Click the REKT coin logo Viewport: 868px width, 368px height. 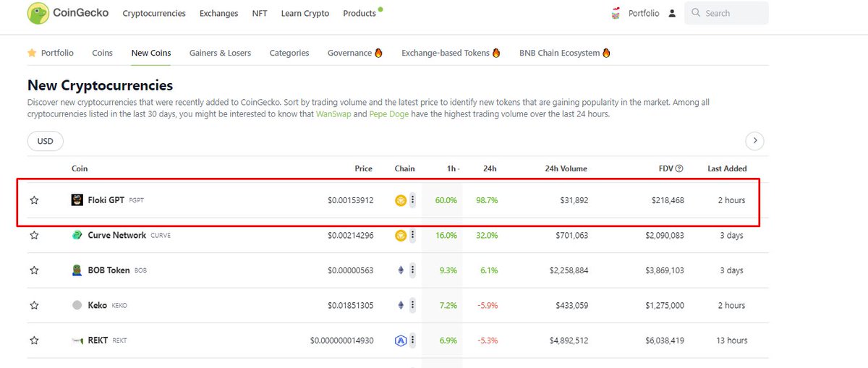(77, 340)
